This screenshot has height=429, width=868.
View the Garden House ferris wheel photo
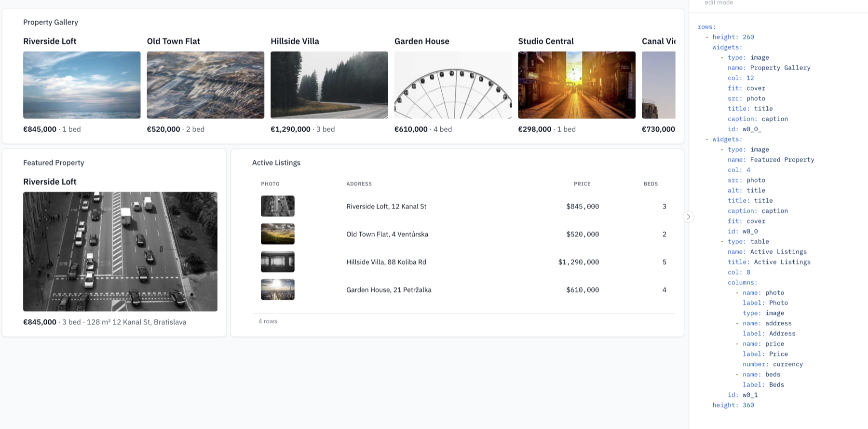pyautogui.click(x=453, y=85)
